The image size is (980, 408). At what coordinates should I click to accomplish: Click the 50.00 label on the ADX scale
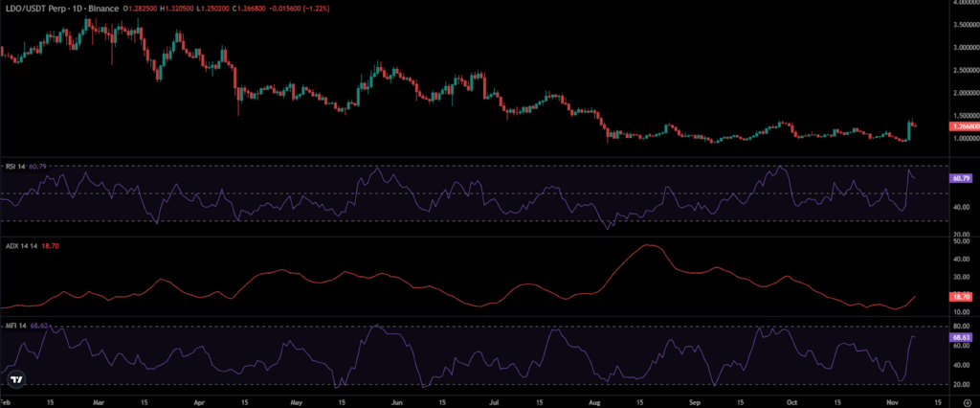[961, 241]
